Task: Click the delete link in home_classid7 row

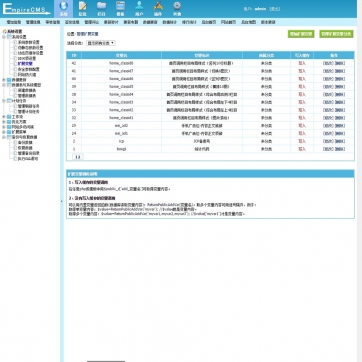Action: click(340, 71)
